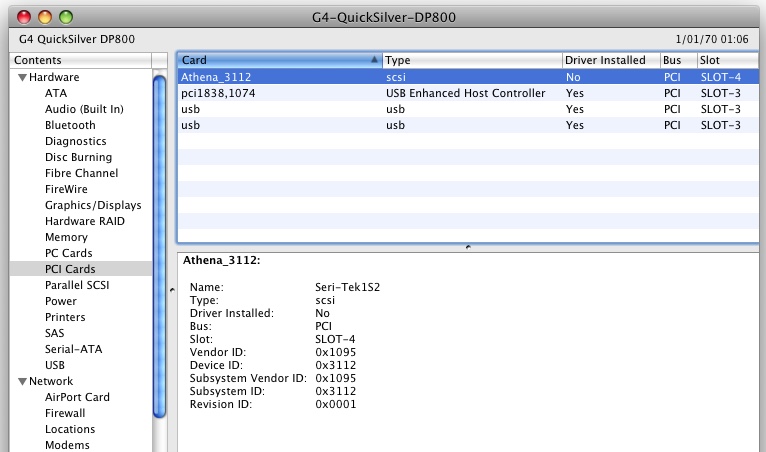766x452 pixels.
Task: Sort by the Slot column header
Action: pyautogui.click(x=727, y=60)
